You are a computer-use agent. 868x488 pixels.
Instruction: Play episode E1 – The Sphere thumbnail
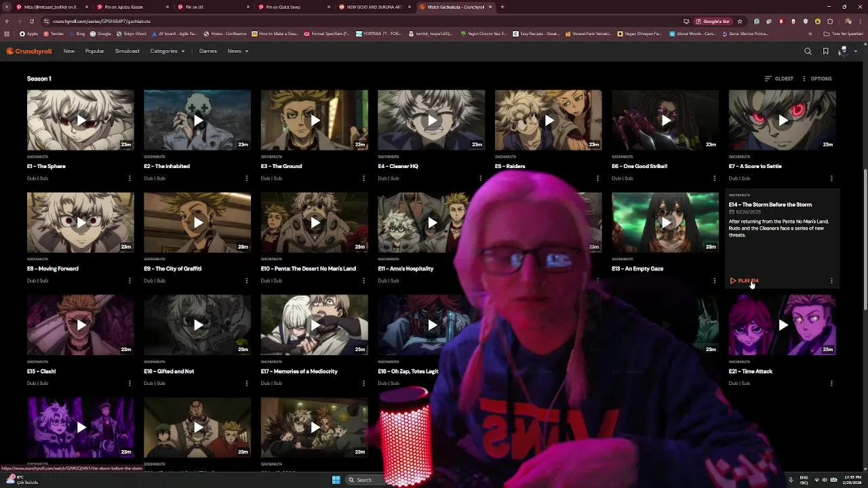point(81,120)
